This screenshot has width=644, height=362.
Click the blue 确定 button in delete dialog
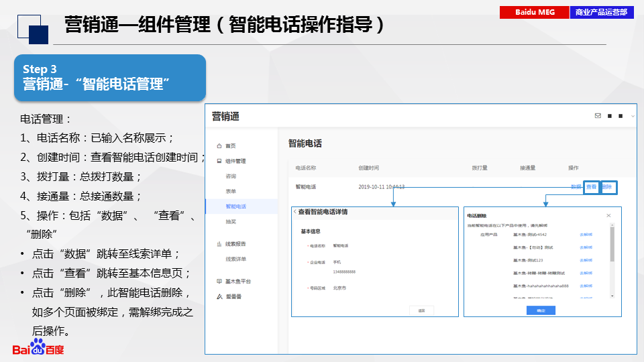(541, 310)
